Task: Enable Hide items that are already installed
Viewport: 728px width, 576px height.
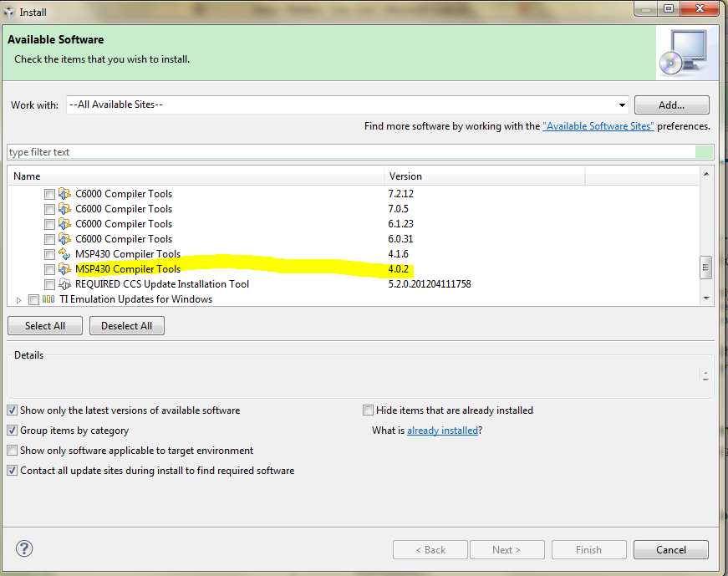Action: click(368, 410)
